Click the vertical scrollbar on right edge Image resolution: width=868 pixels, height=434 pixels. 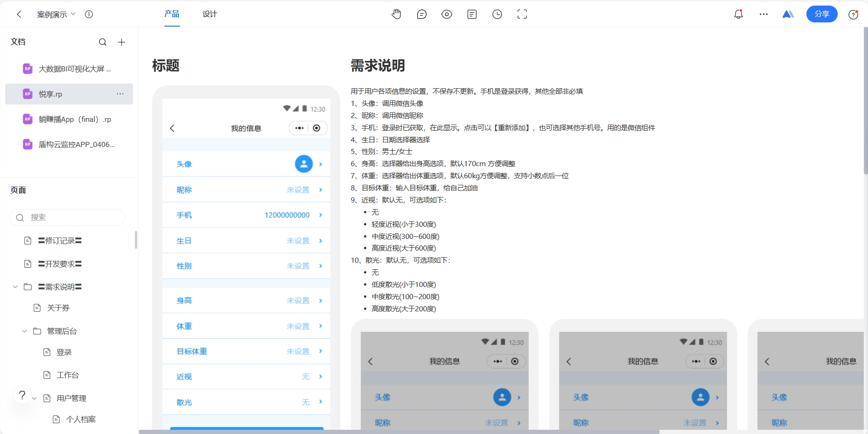pos(866,101)
